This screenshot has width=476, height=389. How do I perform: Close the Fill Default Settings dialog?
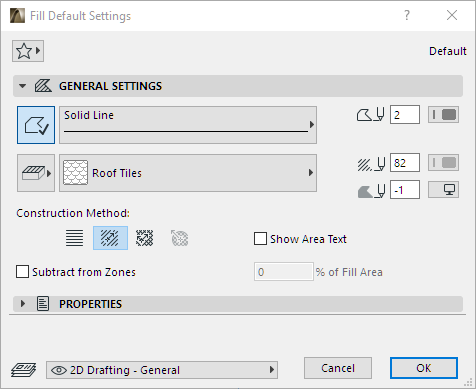click(x=452, y=15)
